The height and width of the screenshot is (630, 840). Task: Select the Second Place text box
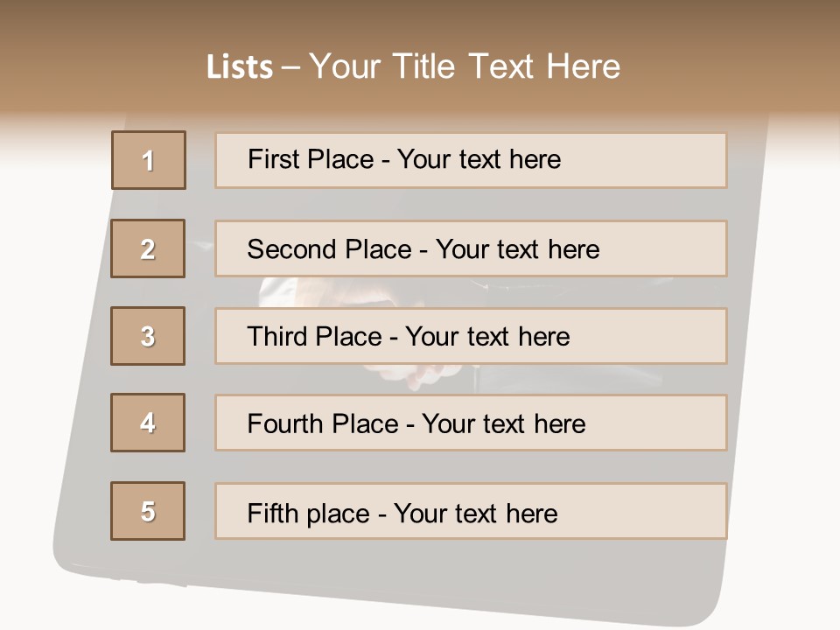click(471, 248)
